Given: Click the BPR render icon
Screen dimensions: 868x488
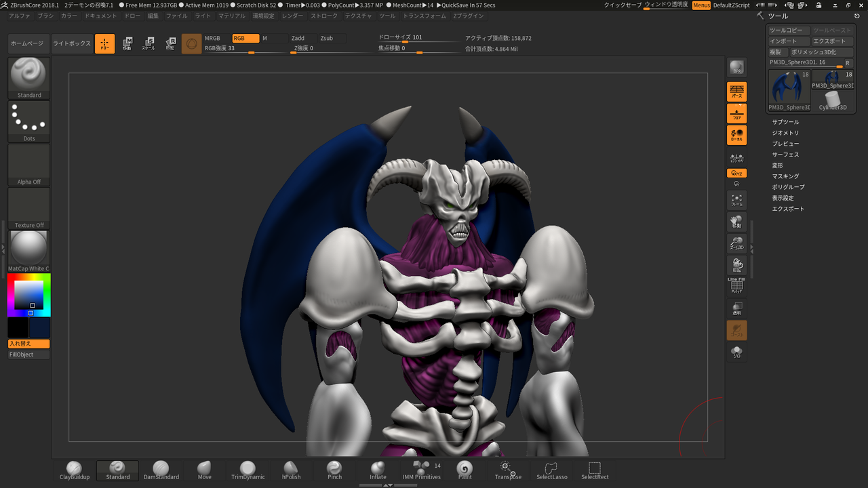Looking at the screenshot, I should pyautogui.click(x=736, y=68).
